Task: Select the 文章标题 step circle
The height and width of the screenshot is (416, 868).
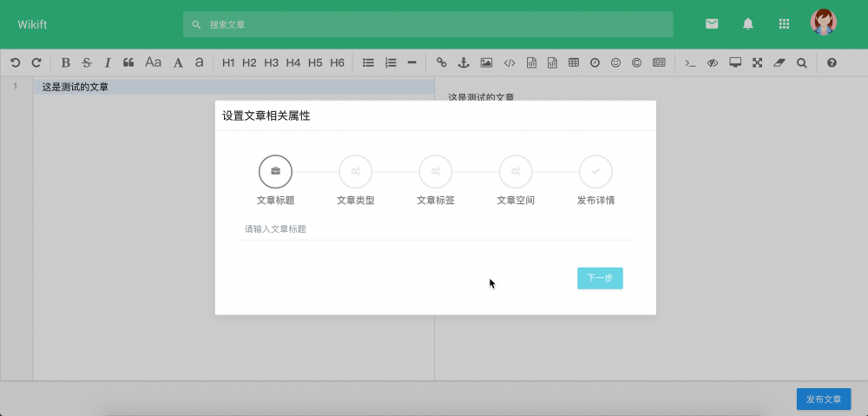Action: tap(275, 171)
